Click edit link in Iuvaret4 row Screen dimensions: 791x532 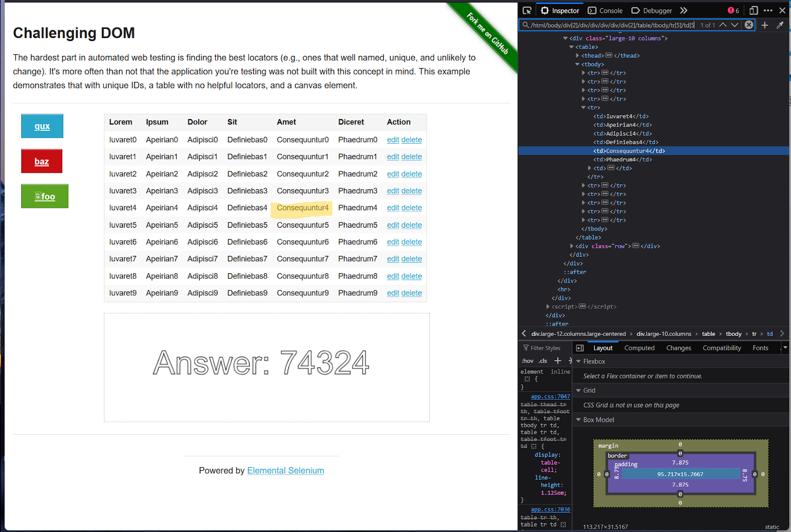click(x=393, y=208)
